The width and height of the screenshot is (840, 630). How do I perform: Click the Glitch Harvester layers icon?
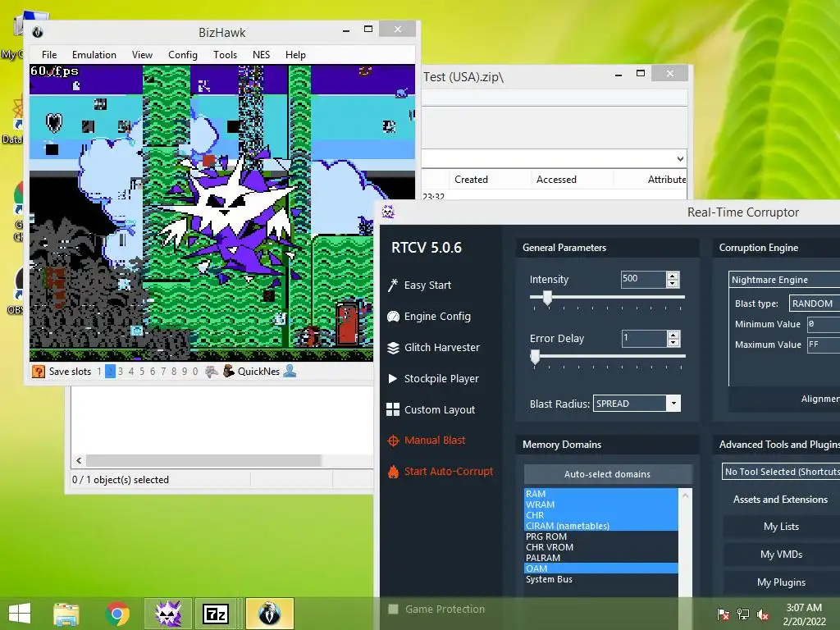pyautogui.click(x=393, y=348)
